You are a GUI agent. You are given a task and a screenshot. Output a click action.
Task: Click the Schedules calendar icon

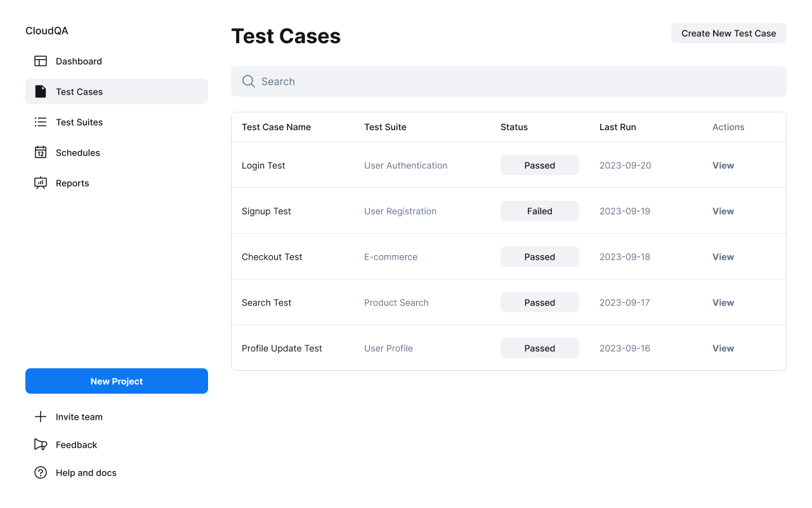(41, 152)
